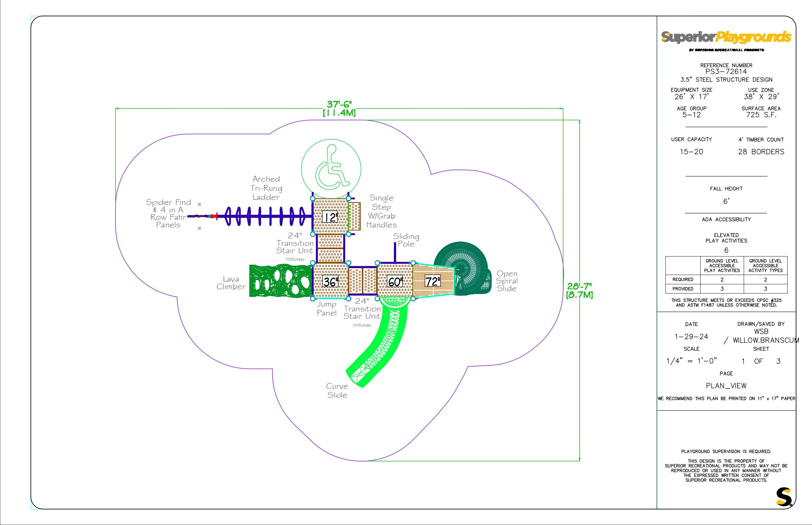Viewport: 812px width, 525px height.
Task: Click the black and yellow S logo
Action: click(784, 497)
